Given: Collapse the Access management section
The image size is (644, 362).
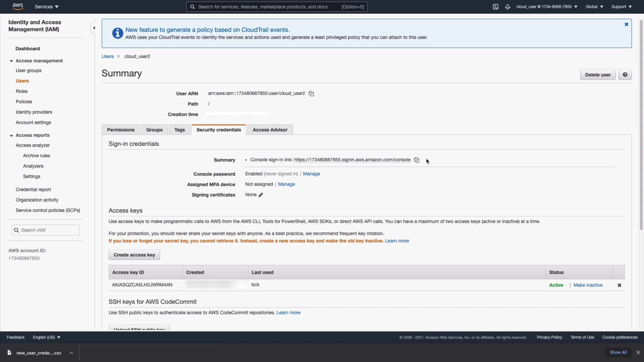Looking at the screenshot, I should click(11, 61).
